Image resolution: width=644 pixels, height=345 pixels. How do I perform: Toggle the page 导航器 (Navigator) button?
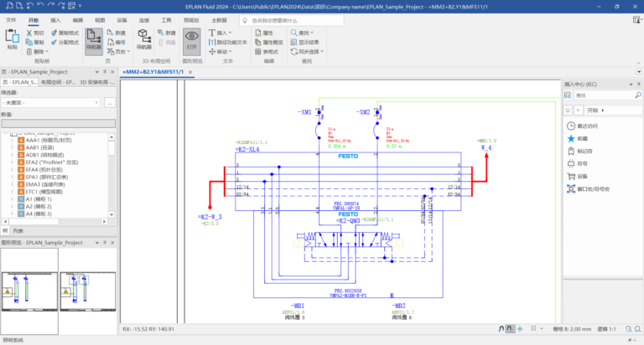pos(94,42)
